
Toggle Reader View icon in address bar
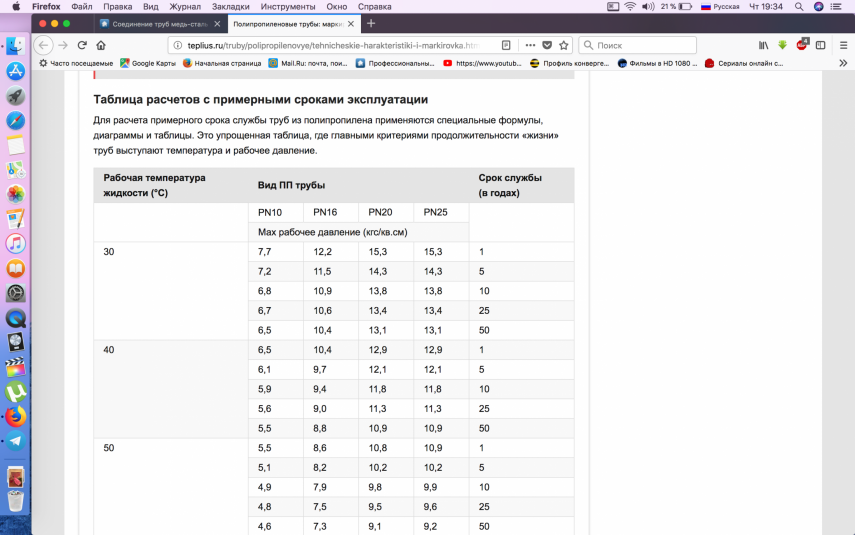(x=506, y=45)
